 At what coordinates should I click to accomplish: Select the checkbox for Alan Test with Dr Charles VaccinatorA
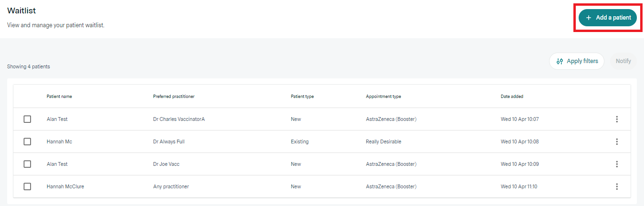tap(27, 119)
